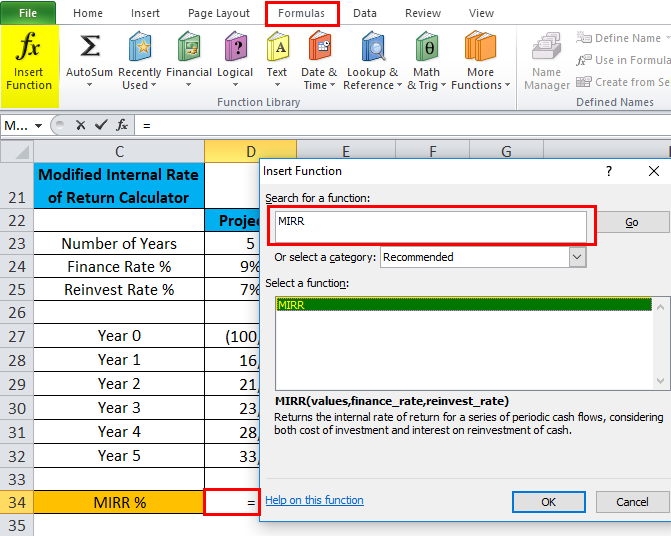The height and width of the screenshot is (536, 671).
Task: Open the File tab
Action: point(28,13)
